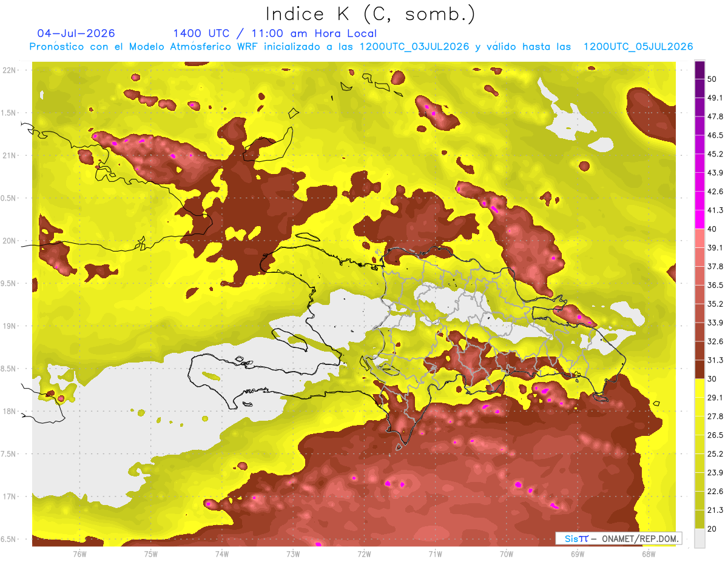Screen dimensions: 728x562
Task: Click the legend value '30'
Action: point(712,379)
